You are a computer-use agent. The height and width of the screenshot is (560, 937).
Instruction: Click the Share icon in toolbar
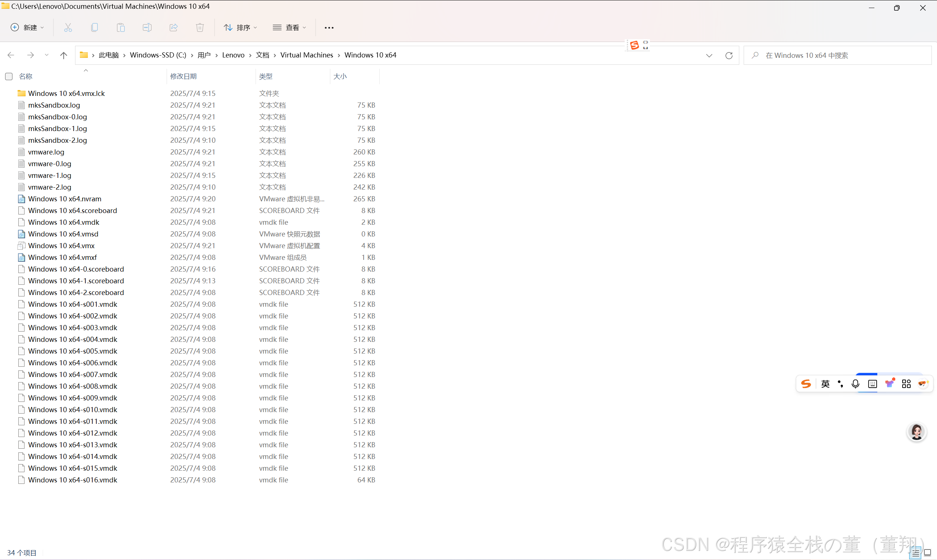(x=174, y=27)
